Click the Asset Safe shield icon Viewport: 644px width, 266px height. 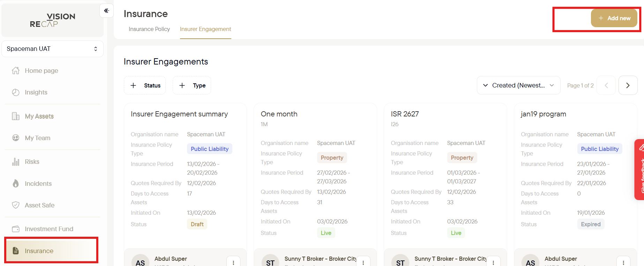coord(16,205)
